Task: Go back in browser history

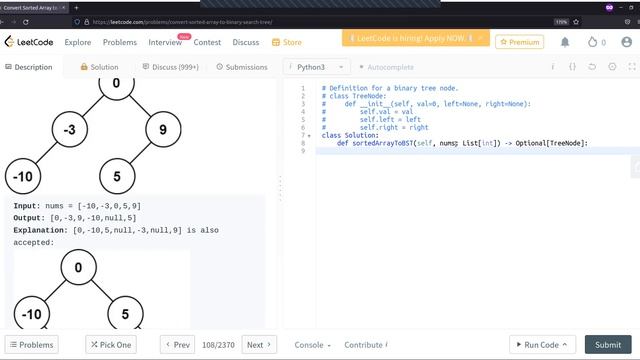Action: tap(2, 22)
